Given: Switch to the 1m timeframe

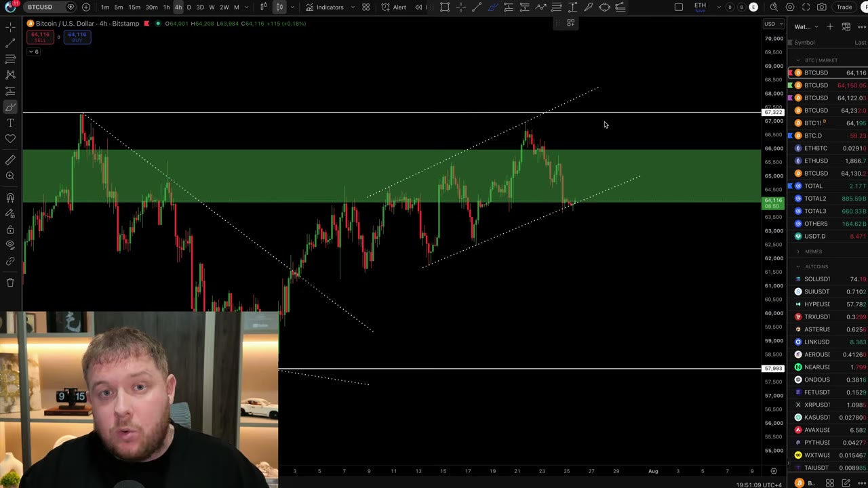Looking at the screenshot, I should [x=105, y=7].
